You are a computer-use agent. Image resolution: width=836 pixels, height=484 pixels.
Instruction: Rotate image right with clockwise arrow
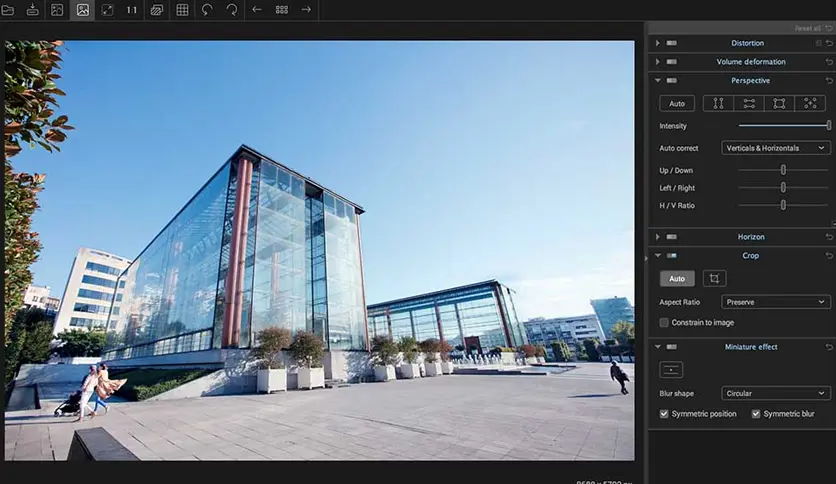coord(232,10)
